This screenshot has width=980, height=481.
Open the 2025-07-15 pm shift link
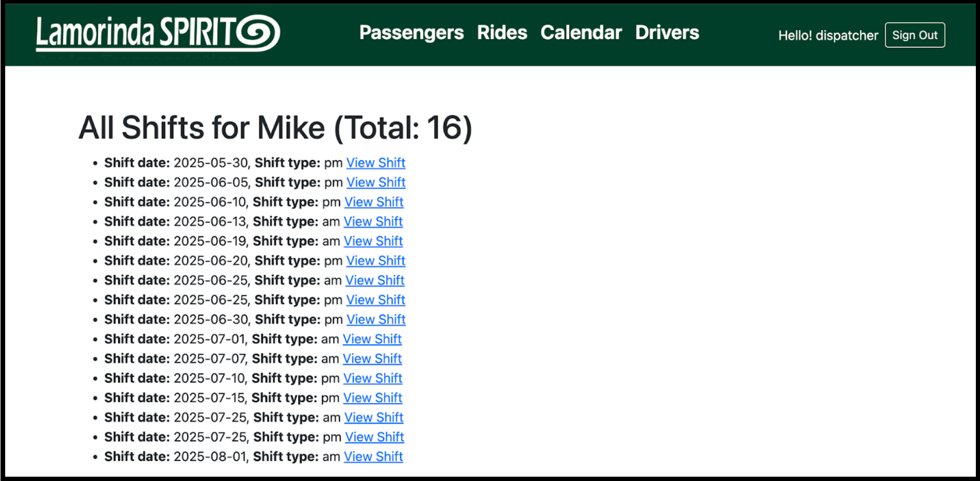pyautogui.click(x=373, y=398)
